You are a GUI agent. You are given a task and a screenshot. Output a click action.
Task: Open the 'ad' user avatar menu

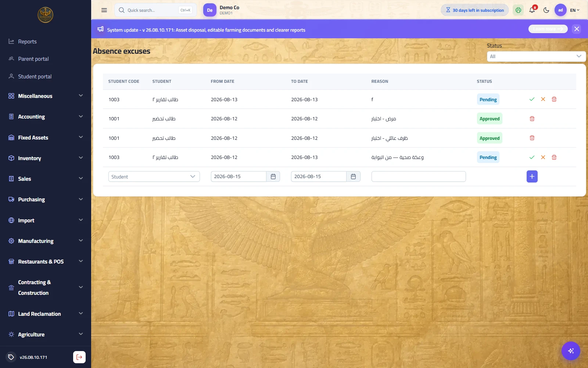click(x=560, y=10)
